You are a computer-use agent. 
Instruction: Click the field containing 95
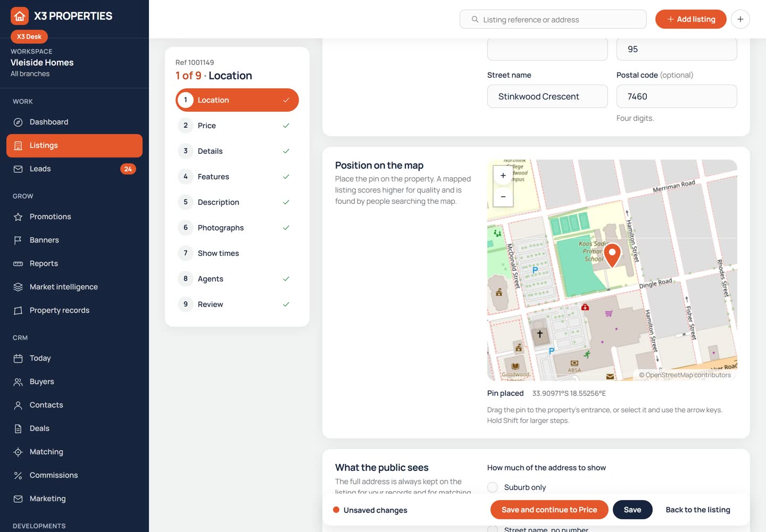click(x=677, y=49)
